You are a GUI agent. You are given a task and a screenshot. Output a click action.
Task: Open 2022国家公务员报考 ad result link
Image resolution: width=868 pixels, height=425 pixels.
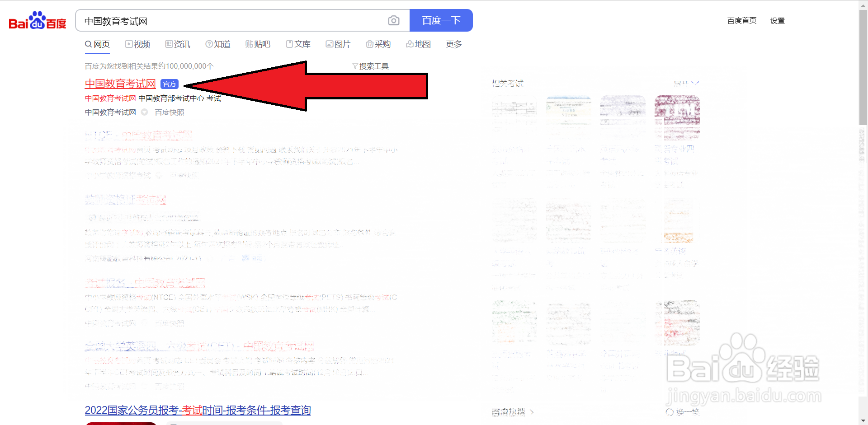coord(198,410)
